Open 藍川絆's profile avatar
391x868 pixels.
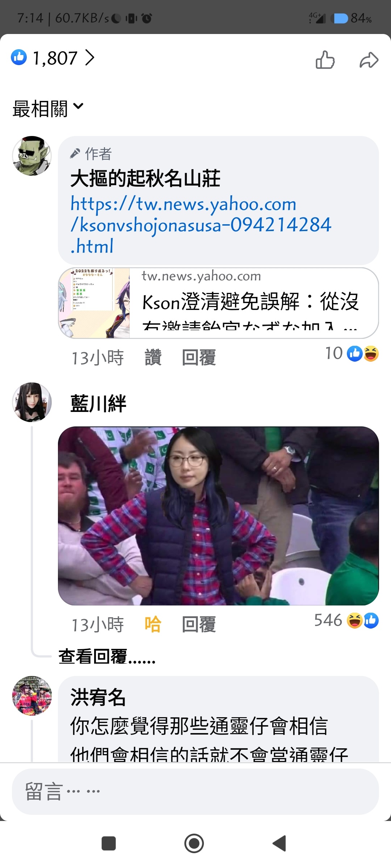pos(32,402)
